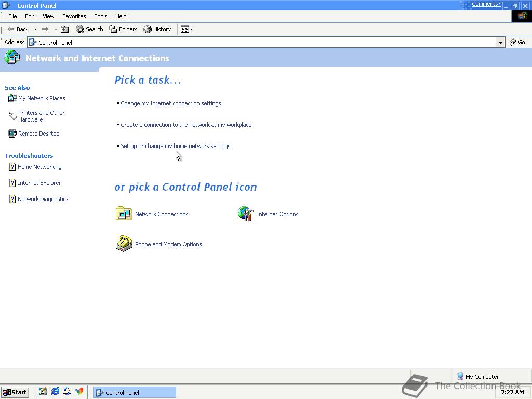This screenshot has height=399, width=532.
Task: Click in the Address bar field
Action: [x=266, y=43]
